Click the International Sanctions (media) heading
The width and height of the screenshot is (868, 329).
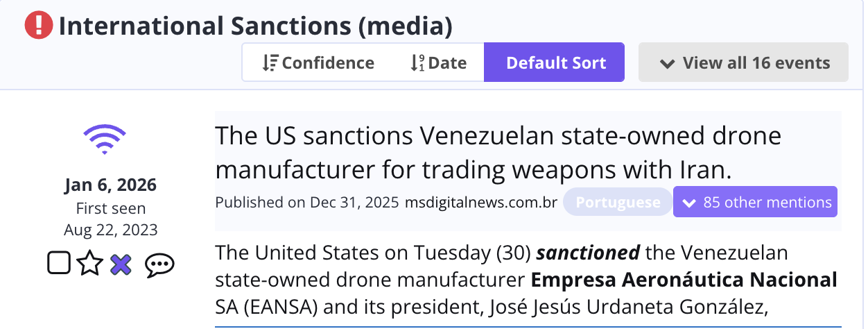tap(255, 26)
